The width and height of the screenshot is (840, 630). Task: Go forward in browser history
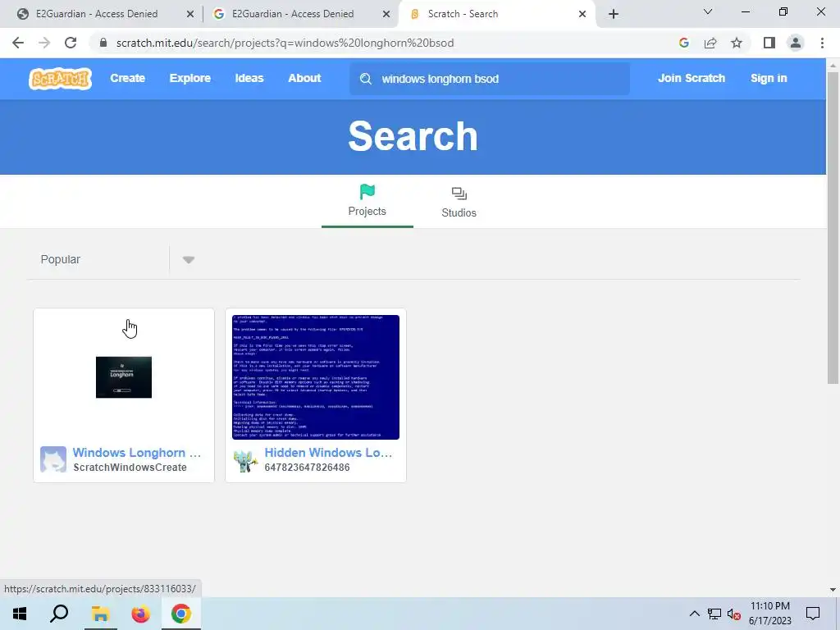44,43
